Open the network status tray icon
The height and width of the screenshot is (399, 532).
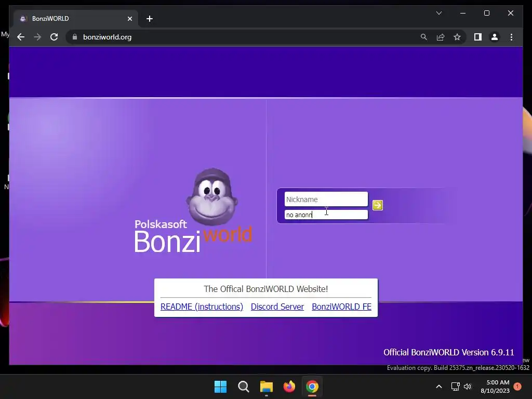click(x=455, y=387)
